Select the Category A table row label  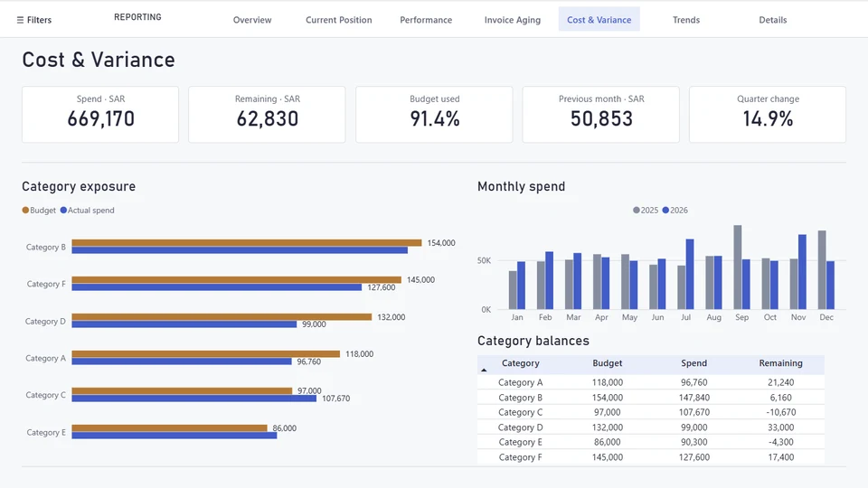click(x=521, y=382)
